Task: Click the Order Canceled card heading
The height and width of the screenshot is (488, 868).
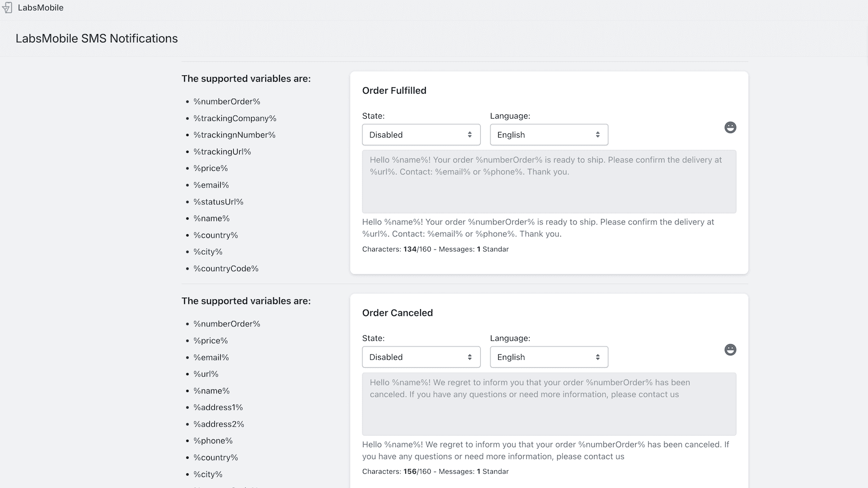Action: tap(397, 313)
